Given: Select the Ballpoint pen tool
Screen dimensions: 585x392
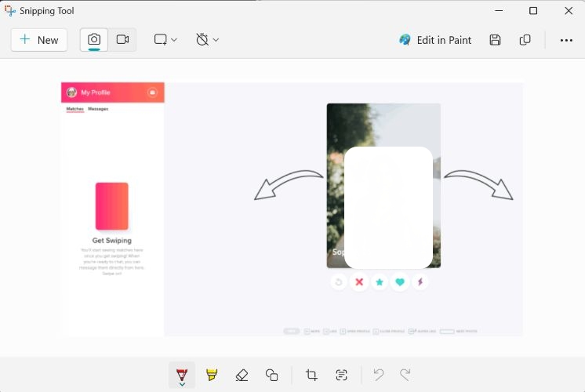Looking at the screenshot, I should pos(182,374).
